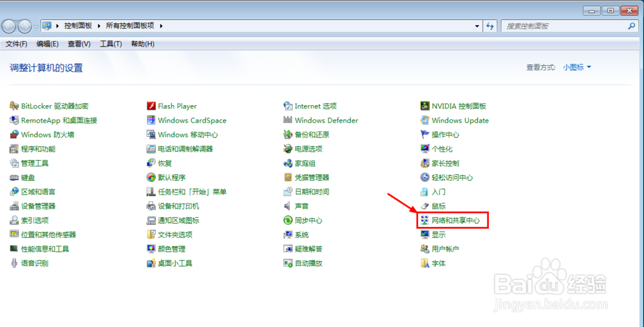The height and width of the screenshot is (327, 644).
Task: Open Windows Update icon
Action: [x=424, y=121]
